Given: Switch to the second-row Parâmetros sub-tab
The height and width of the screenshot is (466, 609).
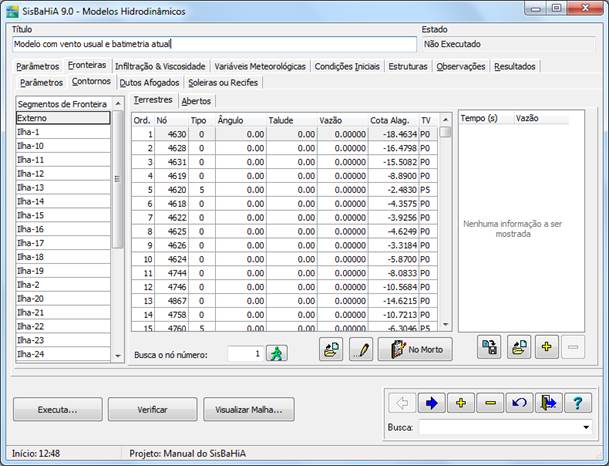Looking at the screenshot, I should [x=42, y=83].
